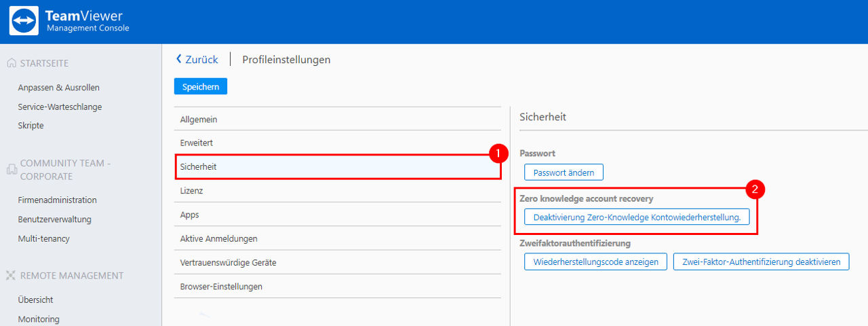Click the STARTSEITE sidebar heading
The height and width of the screenshot is (326, 868).
pos(44,63)
